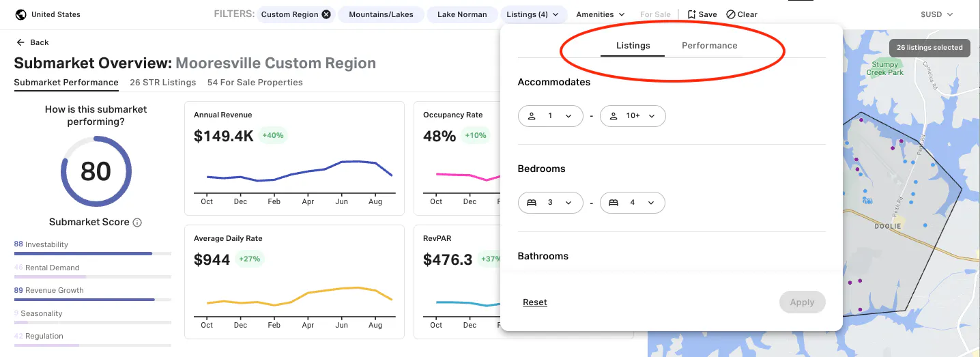Open the Submarket Score info icon
The height and width of the screenshot is (357, 980).
pyautogui.click(x=137, y=223)
